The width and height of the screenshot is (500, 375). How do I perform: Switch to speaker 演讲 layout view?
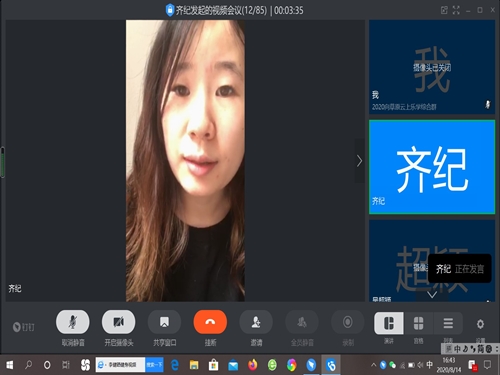coord(389,323)
